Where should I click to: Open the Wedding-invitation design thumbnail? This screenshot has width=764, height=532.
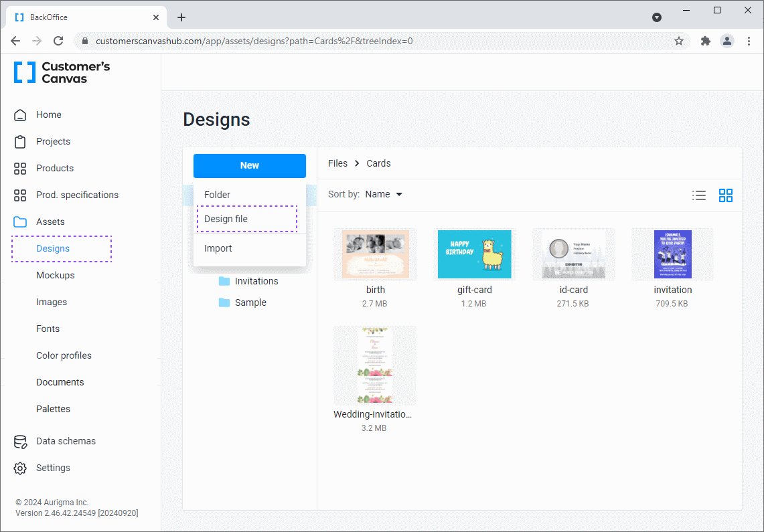[x=374, y=365]
